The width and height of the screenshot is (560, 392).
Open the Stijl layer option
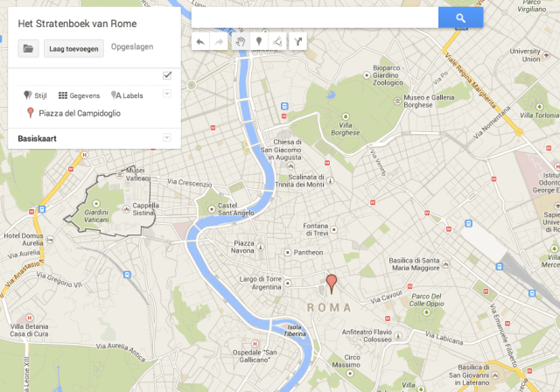tap(37, 94)
